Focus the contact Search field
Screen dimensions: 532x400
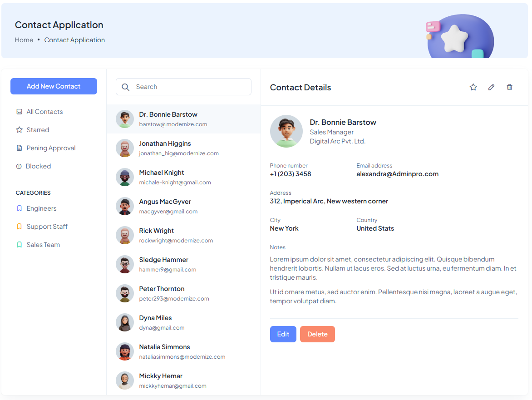click(191, 87)
